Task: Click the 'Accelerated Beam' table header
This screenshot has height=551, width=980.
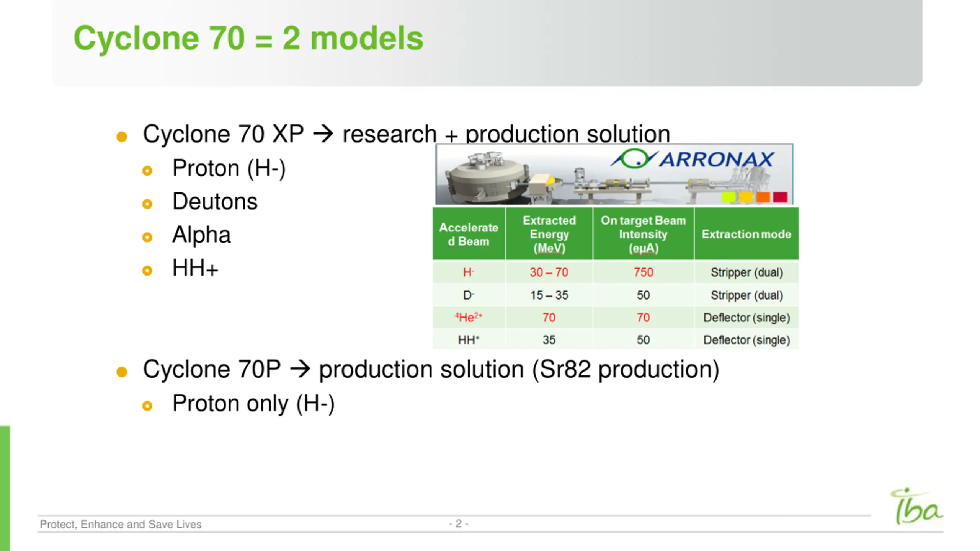Action: tap(469, 234)
